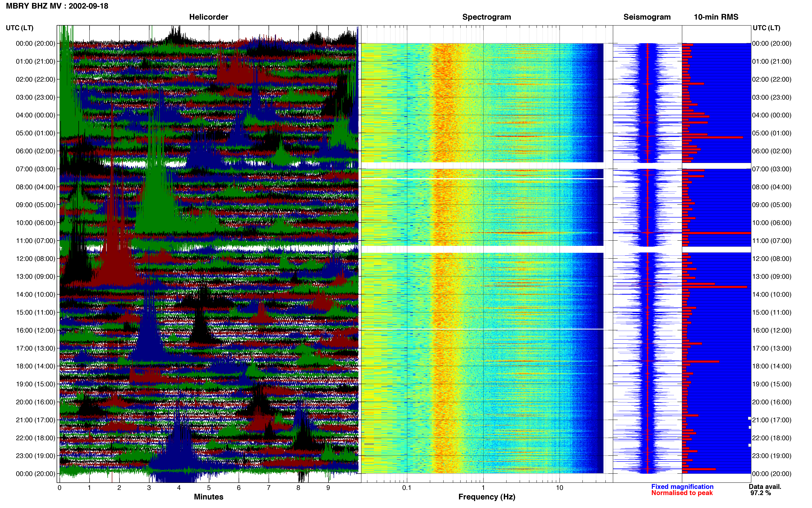Click the 'Helicorder' panel heading
The height and width of the screenshot is (508, 812).
[209, 17]
